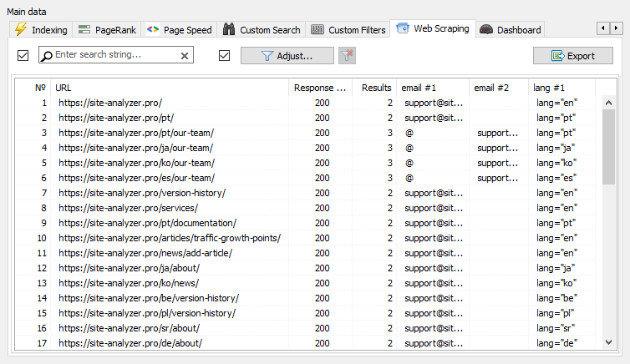Switch to Custom Search tab
This screenshot has width=630, height=364.
click(262, 30)
